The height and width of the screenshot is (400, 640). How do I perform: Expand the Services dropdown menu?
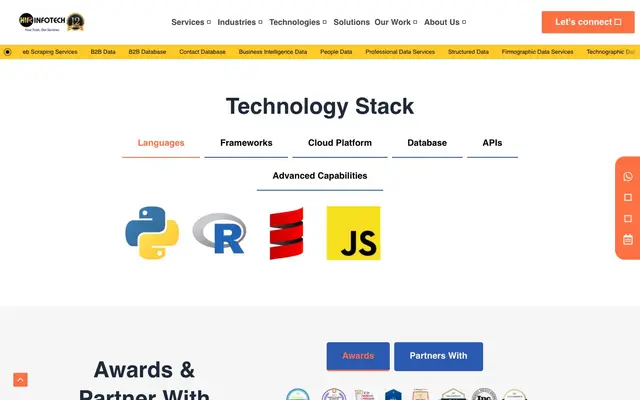tap(191, 22)
